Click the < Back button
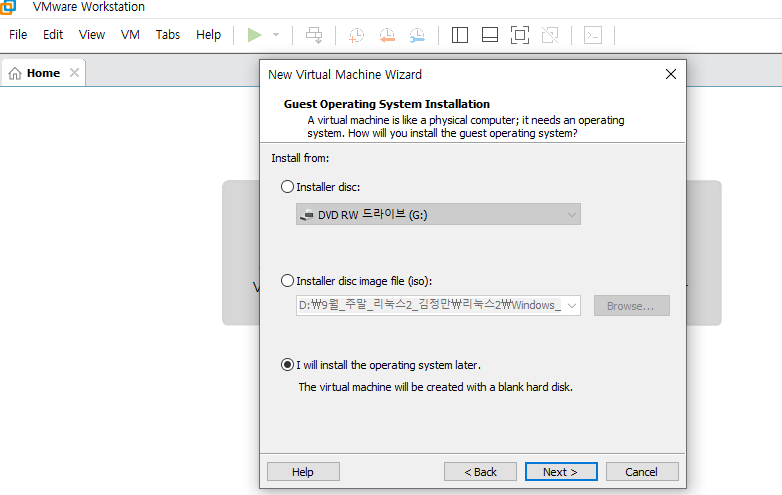Viewport: 782px width, 495px height. 480,472
